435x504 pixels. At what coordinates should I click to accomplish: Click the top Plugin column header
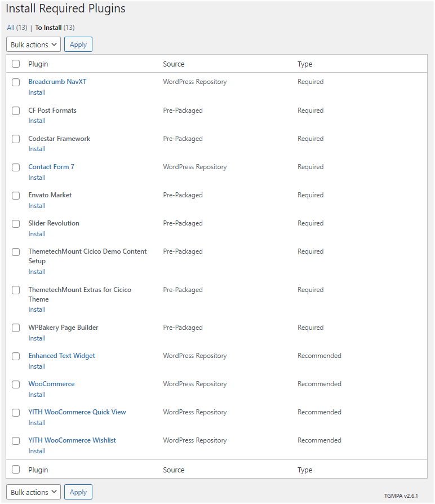[38, 64]
